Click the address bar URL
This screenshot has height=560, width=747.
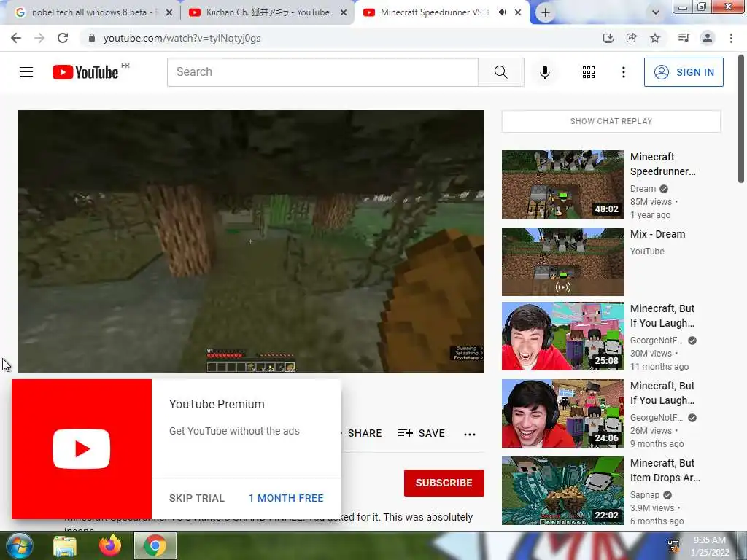click(182, 38)
